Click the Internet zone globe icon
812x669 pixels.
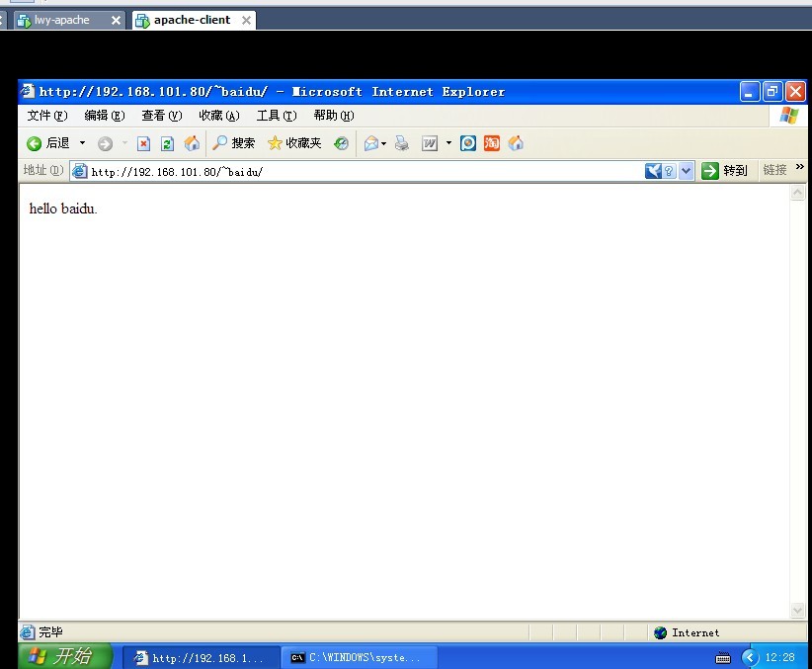[660, 632]
